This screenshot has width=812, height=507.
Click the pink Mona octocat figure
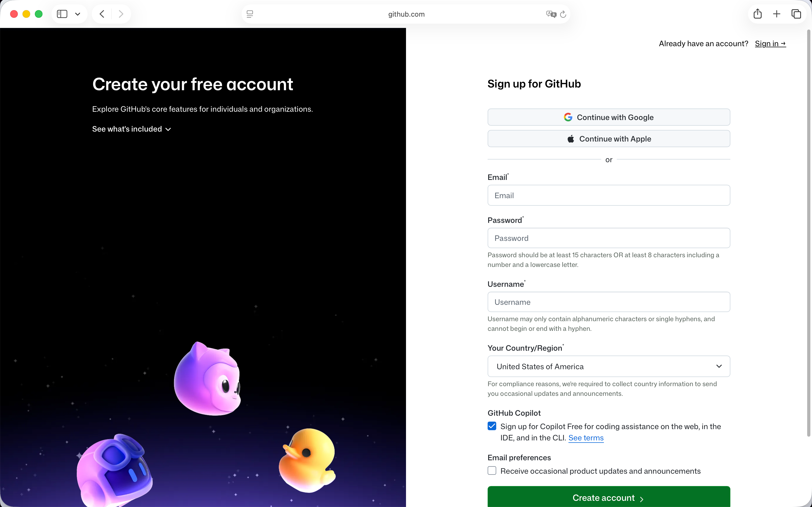pos(208,379)
